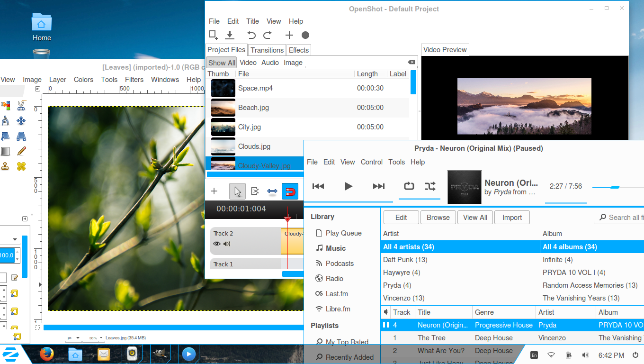Open the Control menu in Rhythmbox
The height and width of the screenshot is (364, 644).
[372, 162]
